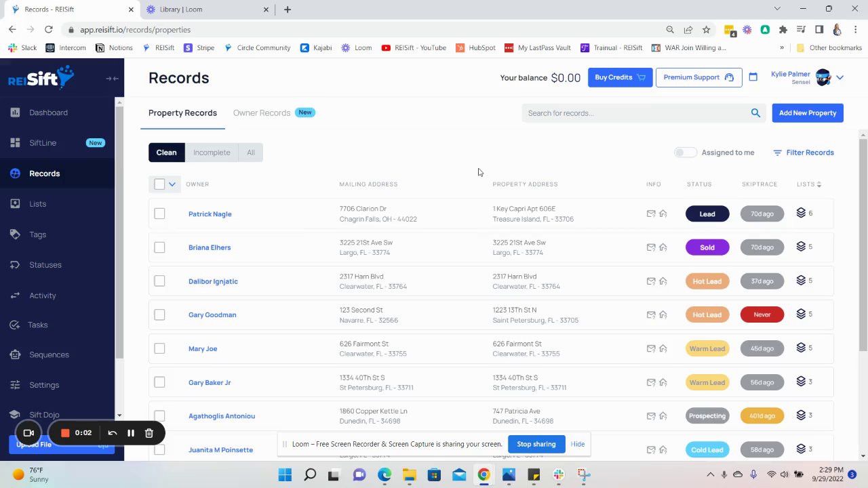Click the Search for records field
Image resolution: width=868 pixels, height=488 pixels.
[644, 113]
